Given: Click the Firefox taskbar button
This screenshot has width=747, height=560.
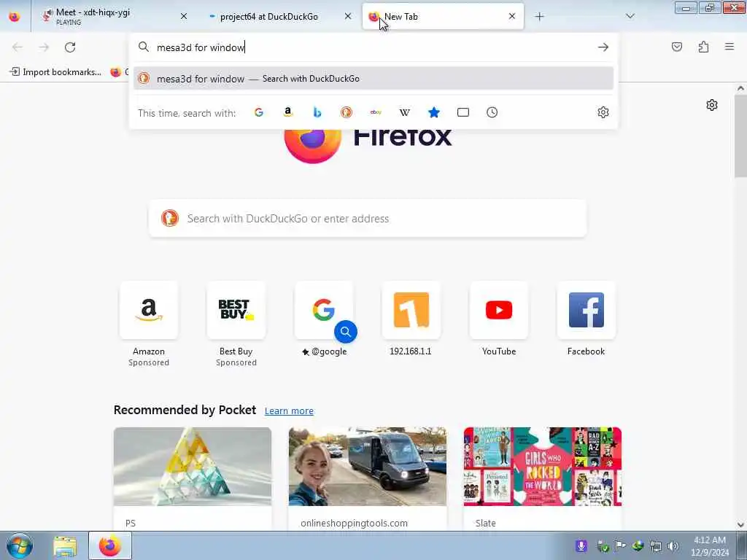Looking at the screenshot, I should point(110,546).
